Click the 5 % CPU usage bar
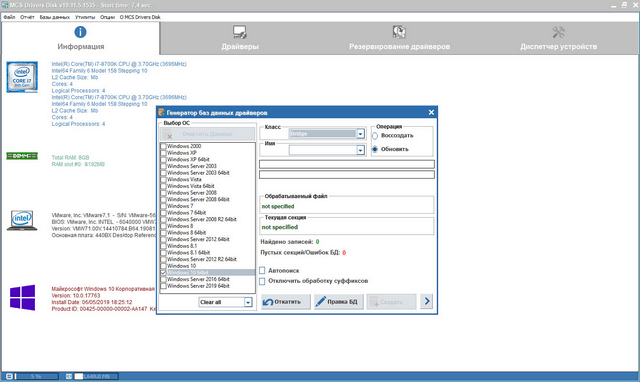Image resolution: width=640 pixels, height=382 pixels. click(37, 376)
